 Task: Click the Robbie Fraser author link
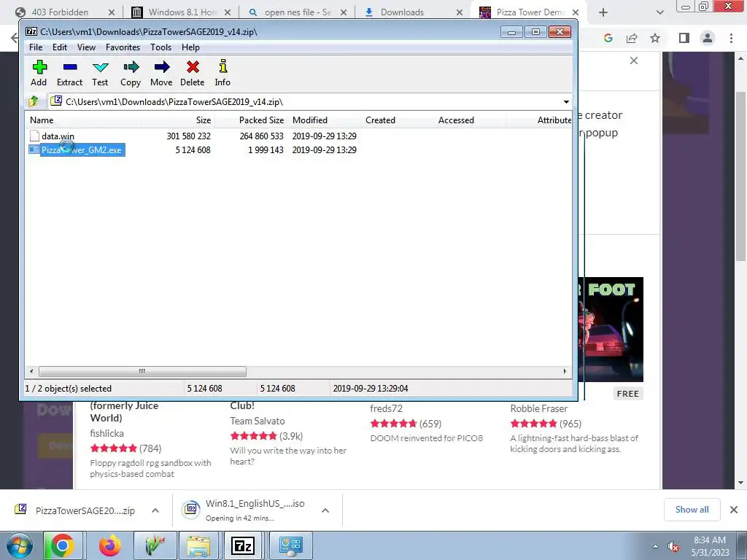(539, 408)
